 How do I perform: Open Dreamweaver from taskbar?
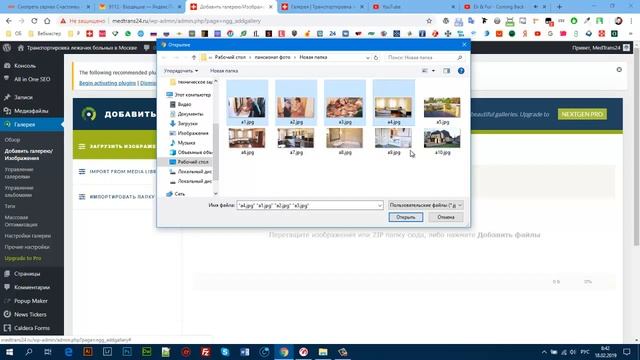click(x=147, y=352)
